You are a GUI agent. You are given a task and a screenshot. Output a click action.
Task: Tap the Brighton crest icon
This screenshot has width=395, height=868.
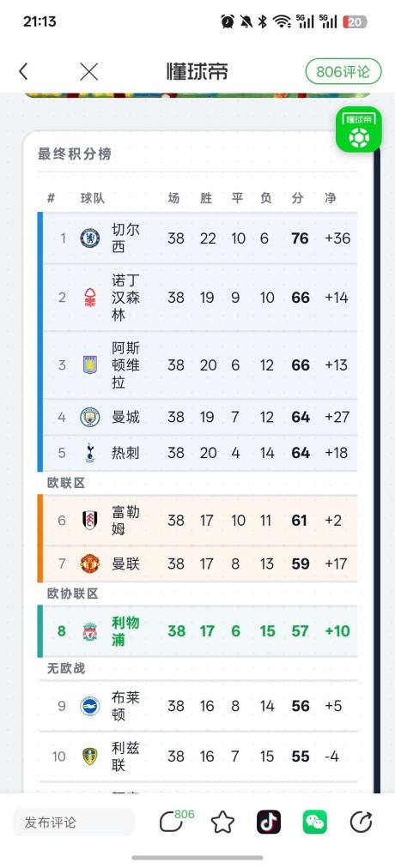pyautogui.click(x=90, y=706)
